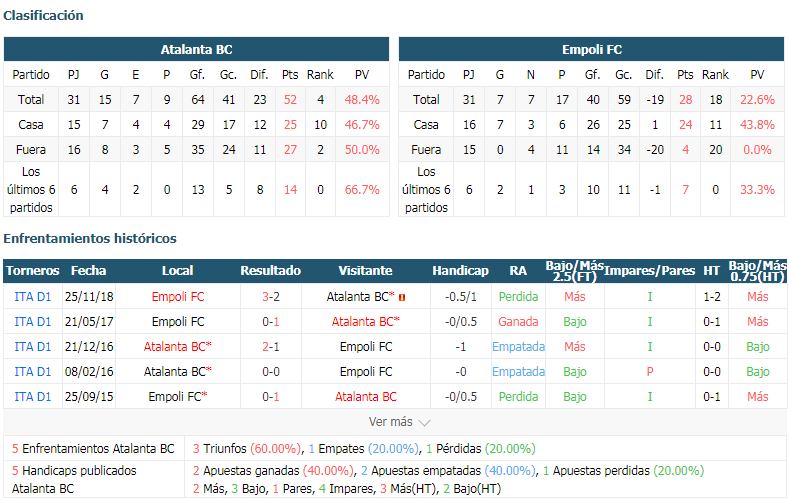This screenshot has height=500, width=789.
Task: Open ITA D1 link for 08/02/16 match
Action: point(33,372)
